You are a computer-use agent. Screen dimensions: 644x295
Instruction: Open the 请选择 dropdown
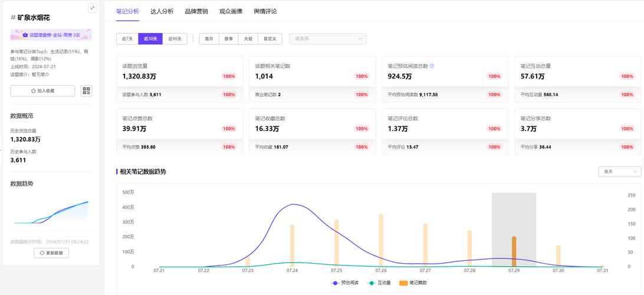coord(327,39)
